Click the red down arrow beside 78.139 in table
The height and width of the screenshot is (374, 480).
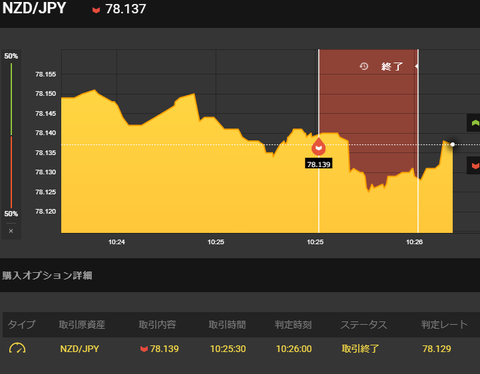[144, 349]
